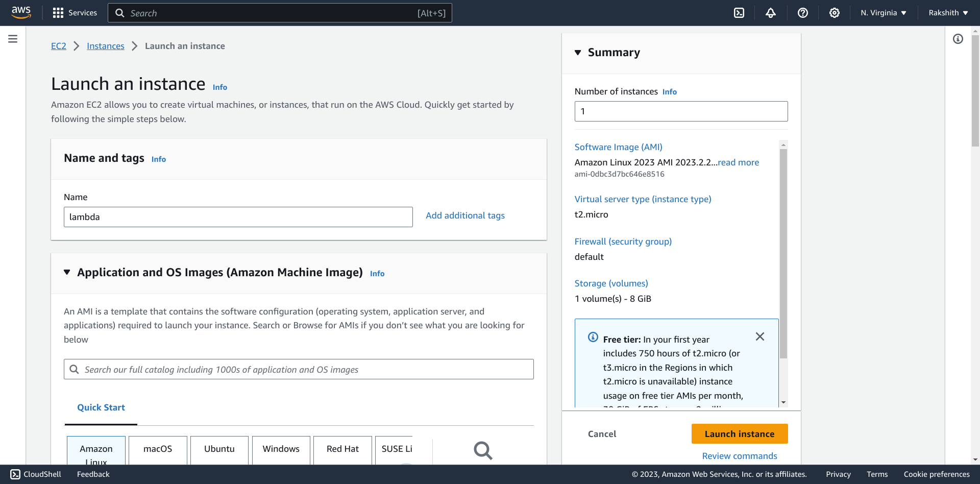The image size is (980, 484).
Task: Click the Software Image (AMI) link
Action: point(619,147)
